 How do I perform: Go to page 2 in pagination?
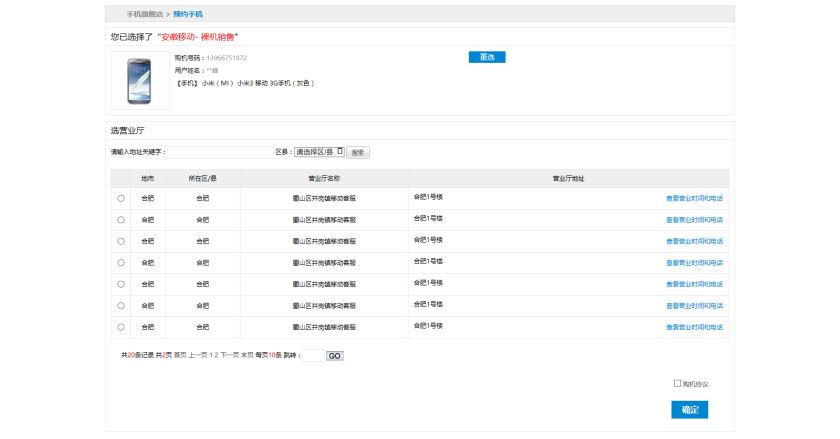click(x=216, y=355)
